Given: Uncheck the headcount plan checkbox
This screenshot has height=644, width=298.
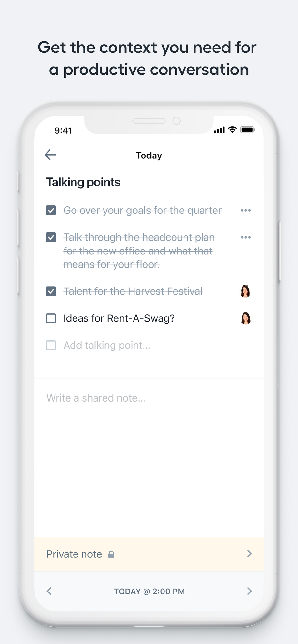Looking at the screenshot, I should [51, 237].
